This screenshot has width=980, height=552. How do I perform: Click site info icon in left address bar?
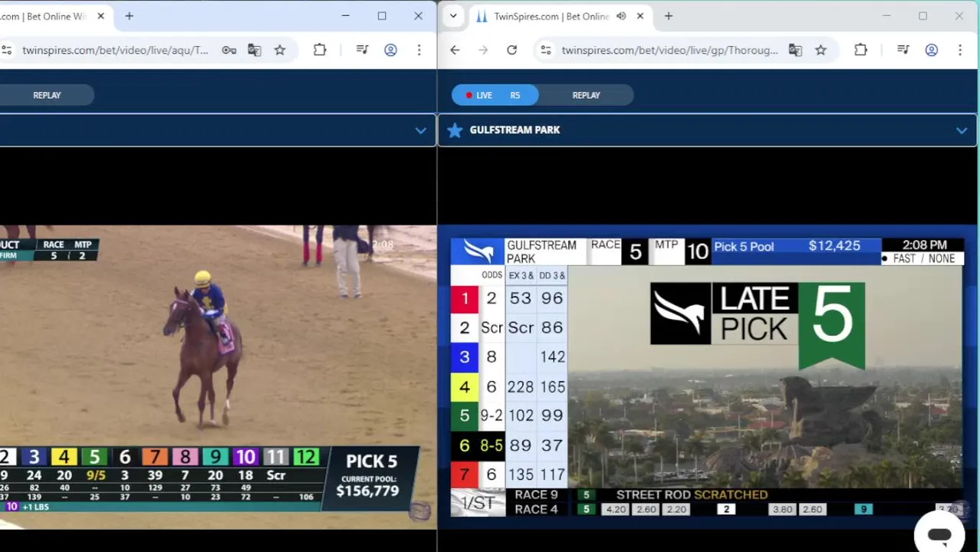coord(6,51)
